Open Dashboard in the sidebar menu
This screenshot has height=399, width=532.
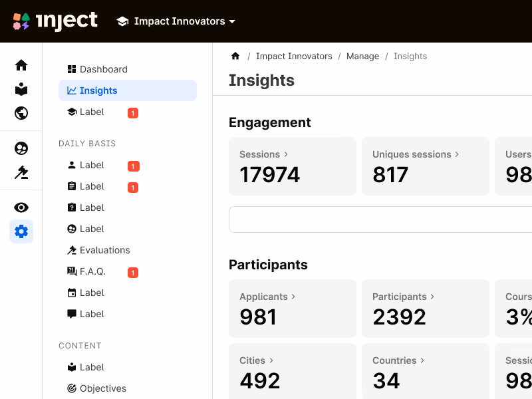click(128, 69)
